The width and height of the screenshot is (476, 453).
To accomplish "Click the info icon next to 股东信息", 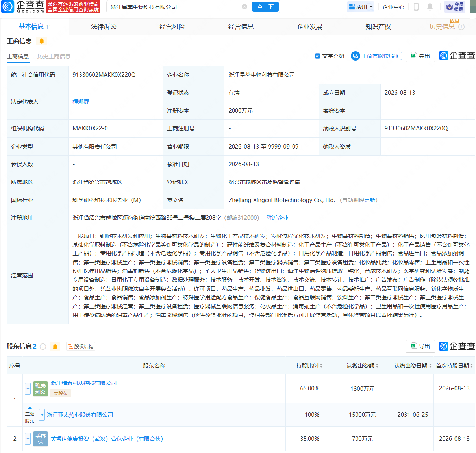I will pyautogui.click(x=43, y=347).
